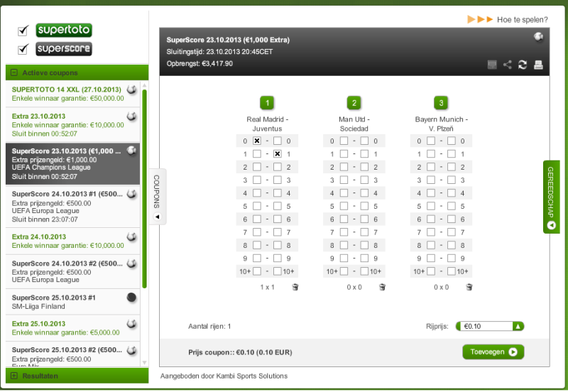Image resolution: width=568 pixels, height=392 pixels.
Task: Select the SUPERTOTO 14 XXL (27.10.2013) coupon
Action: pos(72,94)
